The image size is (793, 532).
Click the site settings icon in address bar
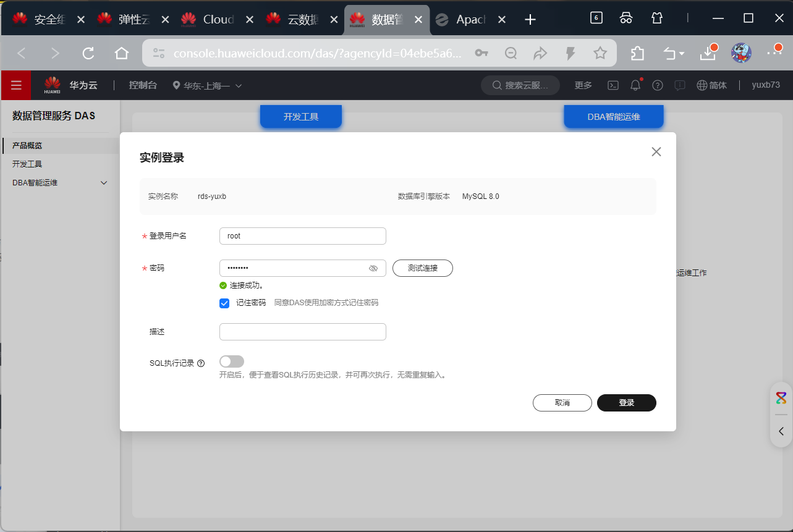159,53
